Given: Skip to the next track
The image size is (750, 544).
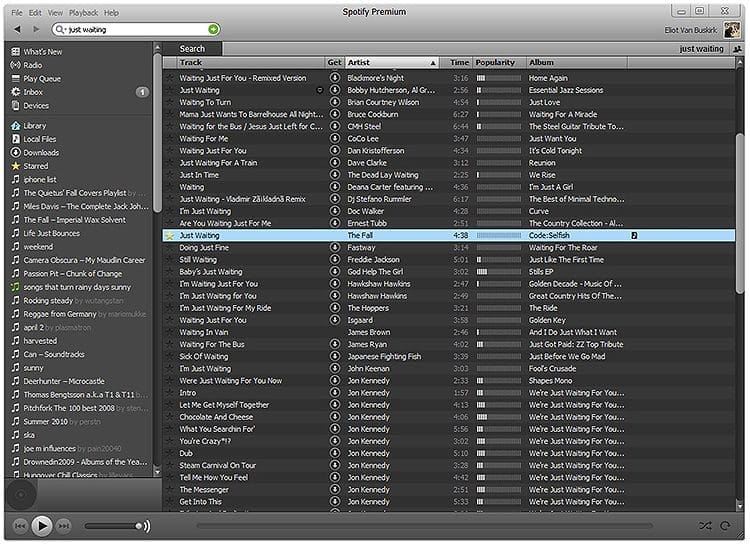Looking at the screenshot, I should [64, 525].
